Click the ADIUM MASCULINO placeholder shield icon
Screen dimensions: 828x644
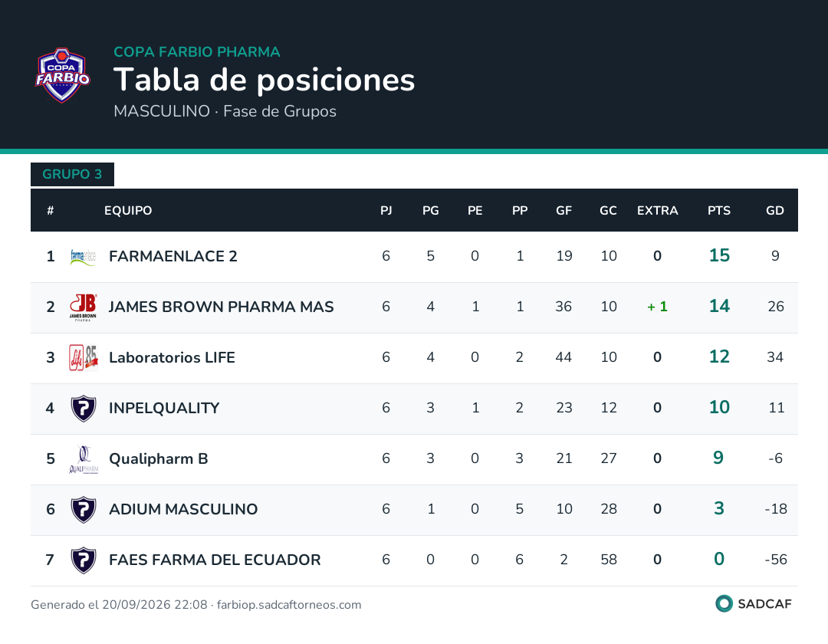tap(84, 510)
